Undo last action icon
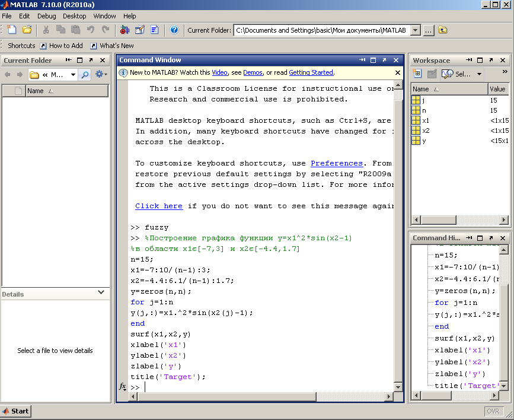This screenshot has height=420, width=514. pos(91,30)
